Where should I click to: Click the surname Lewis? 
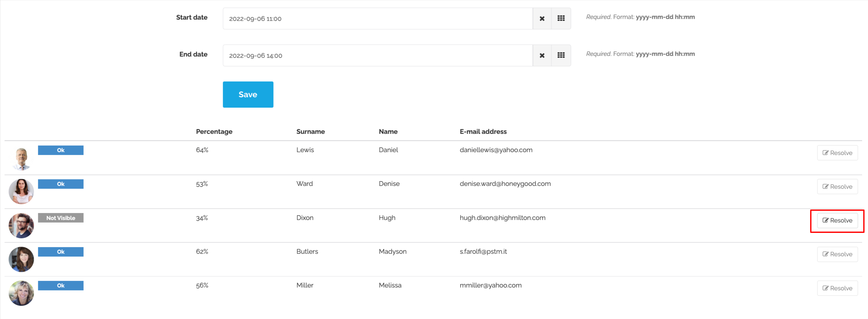pyautogui.click(x=305, y=150)
